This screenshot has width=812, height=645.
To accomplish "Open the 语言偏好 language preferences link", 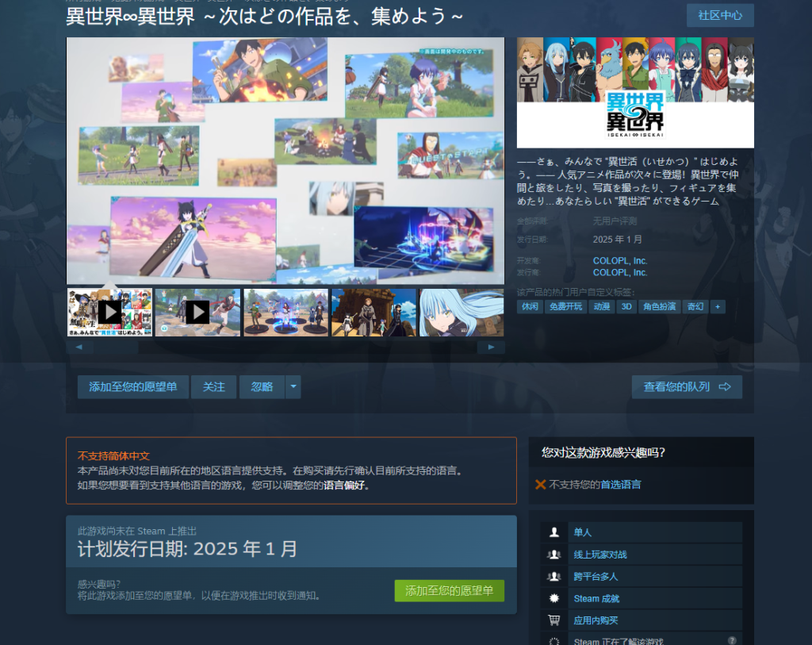I will tap(344, 486).
